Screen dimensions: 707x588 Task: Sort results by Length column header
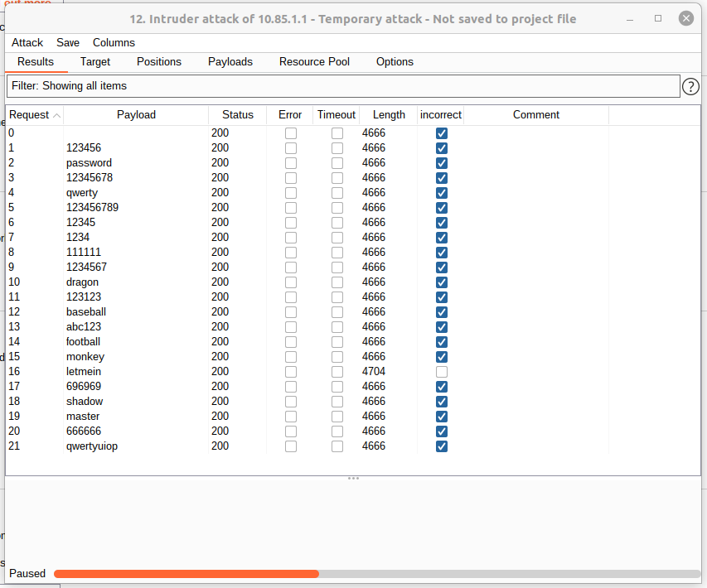click(x=389, y=115)
